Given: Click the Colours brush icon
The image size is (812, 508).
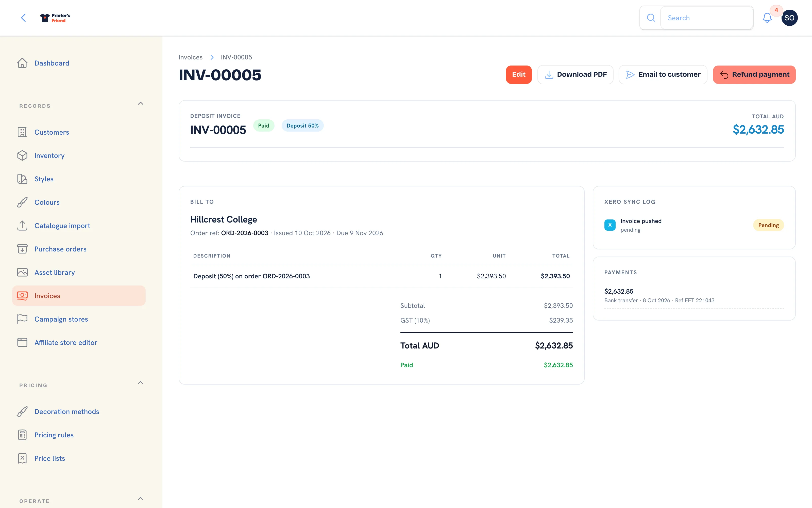Looking at the screenshot, I should coord(22,202).
